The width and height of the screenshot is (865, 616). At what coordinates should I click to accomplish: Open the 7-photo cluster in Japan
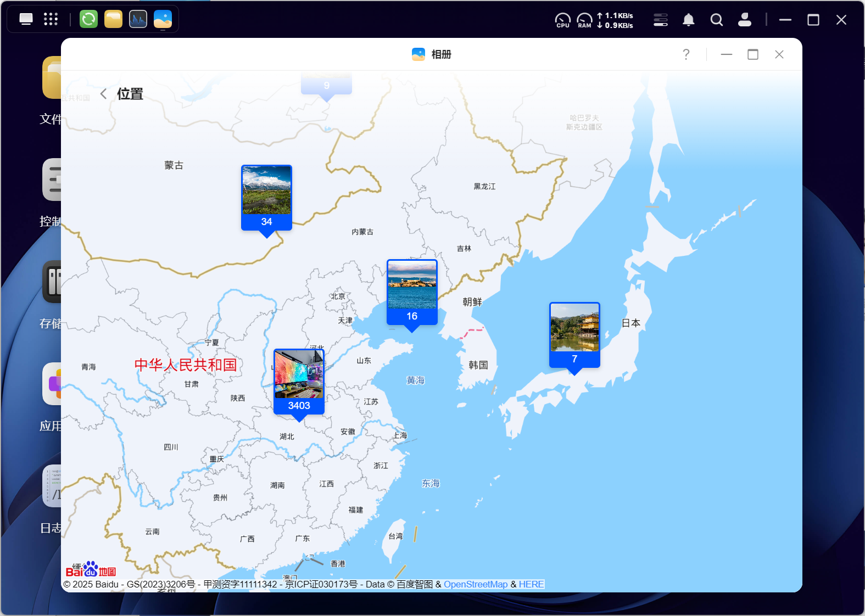click(574, 338)
